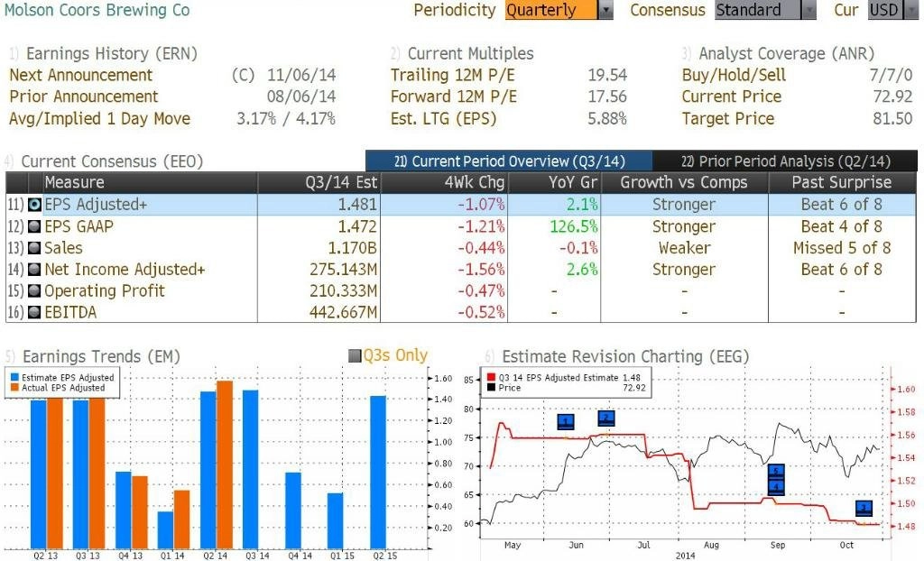Click the Target Price value 81.50

click(892, 118)
